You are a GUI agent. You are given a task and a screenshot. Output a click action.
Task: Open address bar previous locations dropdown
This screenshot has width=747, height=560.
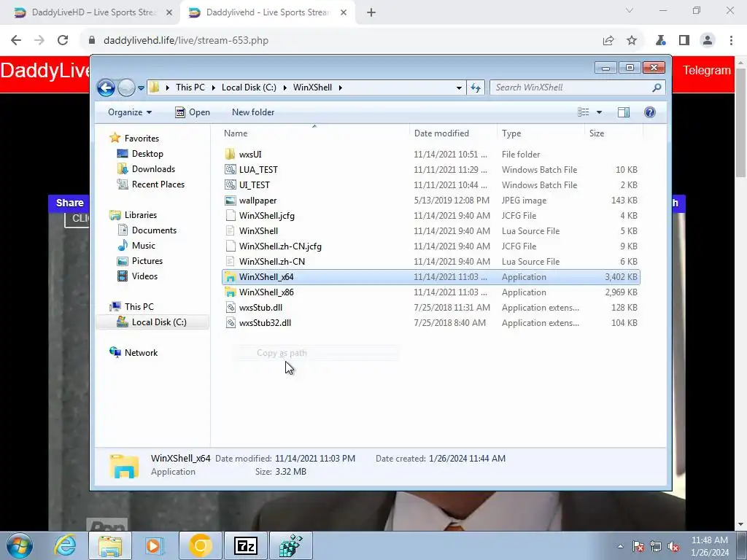(x=459, y=87)
